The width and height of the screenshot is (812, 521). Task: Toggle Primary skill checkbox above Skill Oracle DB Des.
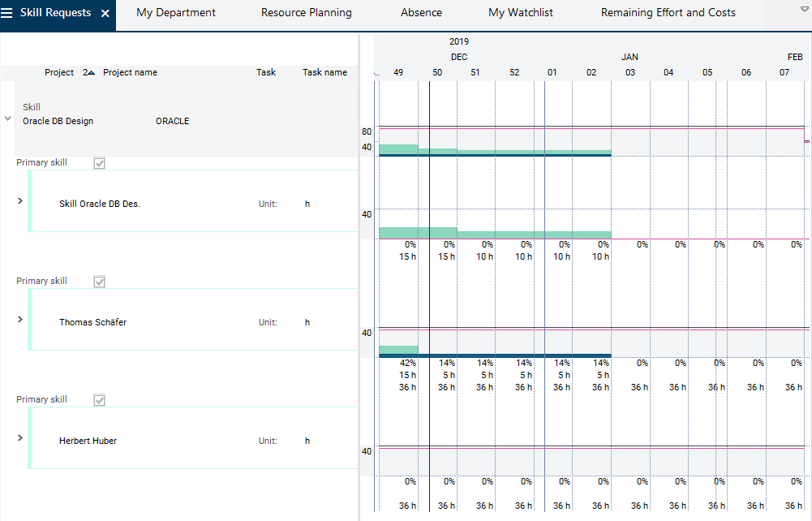click(100, 163)
